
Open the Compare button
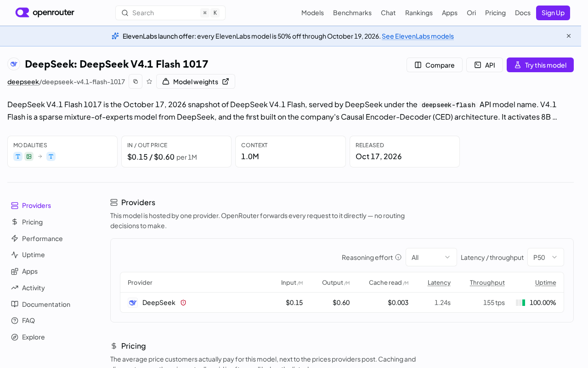point(435,65)
